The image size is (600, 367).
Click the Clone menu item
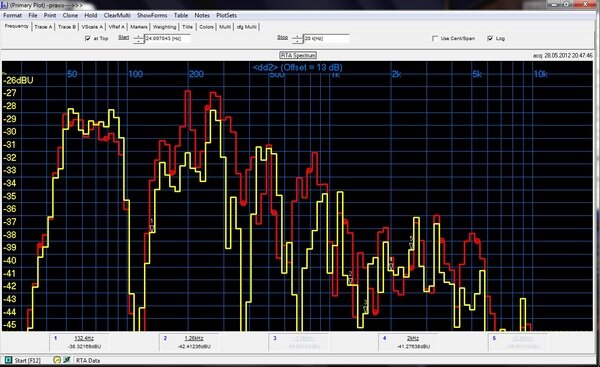pyautogui.click(x=70, y=15)
